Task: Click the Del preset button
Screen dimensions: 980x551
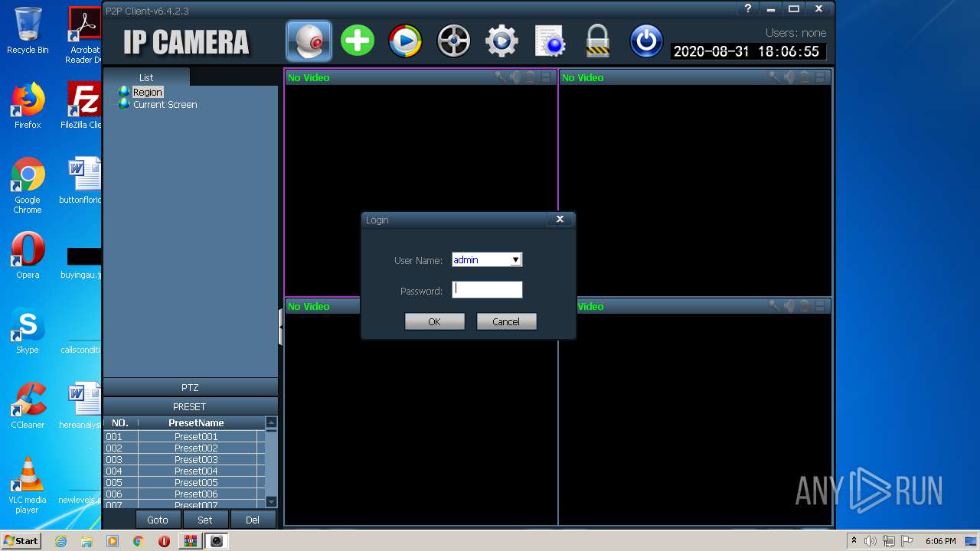Action: coord(253,520)
